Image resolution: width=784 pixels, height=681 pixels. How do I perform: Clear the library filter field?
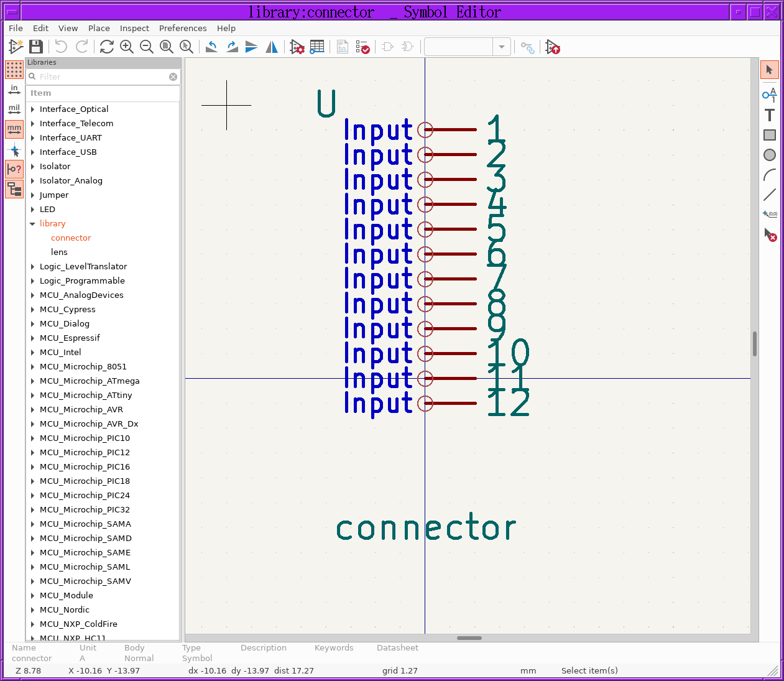173,76
